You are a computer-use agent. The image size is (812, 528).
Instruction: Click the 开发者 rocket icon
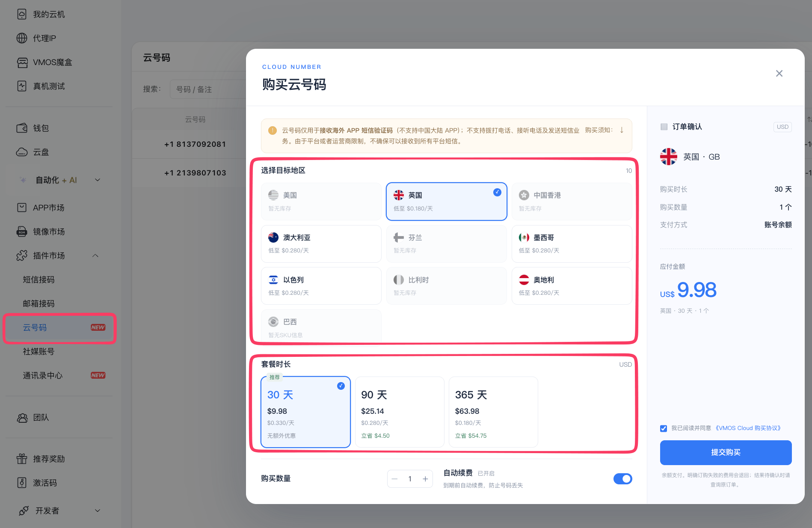click(24, 510)
